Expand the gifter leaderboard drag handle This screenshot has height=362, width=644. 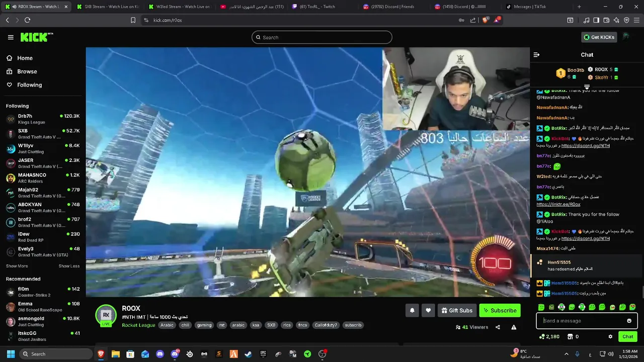pyautogui.click(x=587, y=87)
